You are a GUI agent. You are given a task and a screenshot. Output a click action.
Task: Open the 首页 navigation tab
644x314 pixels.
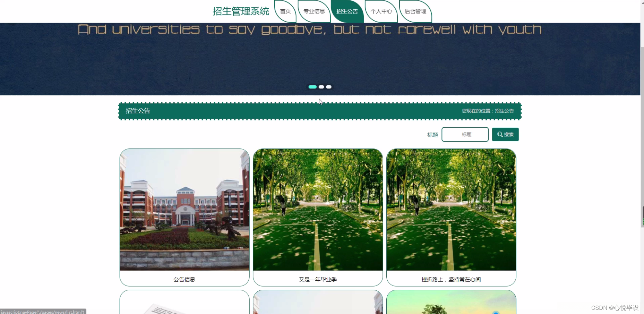tap(285, 11)
